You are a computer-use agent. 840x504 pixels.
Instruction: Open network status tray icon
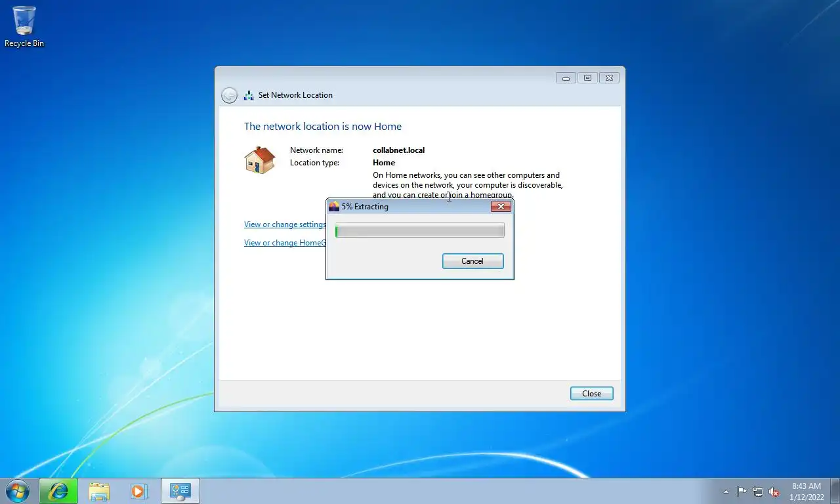[x=758, y=492]
